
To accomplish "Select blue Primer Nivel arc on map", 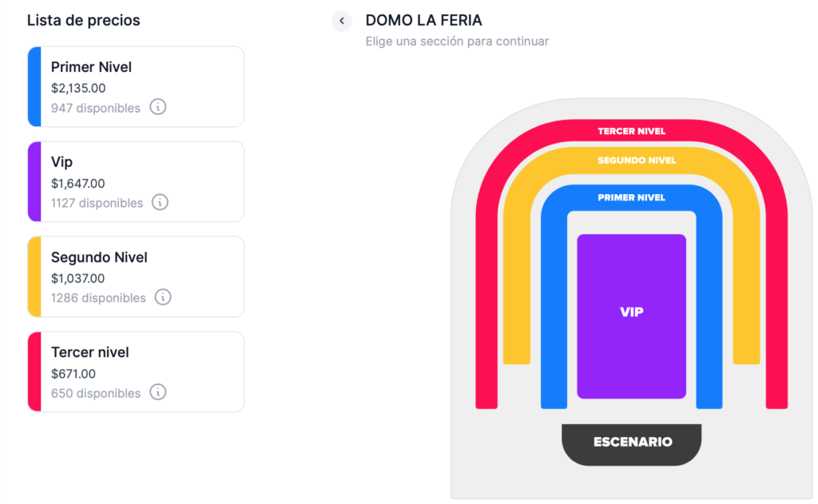I will coord(631,197).
